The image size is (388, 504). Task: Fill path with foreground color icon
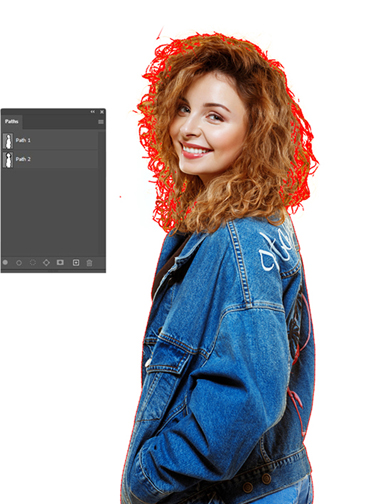point(5,263)
